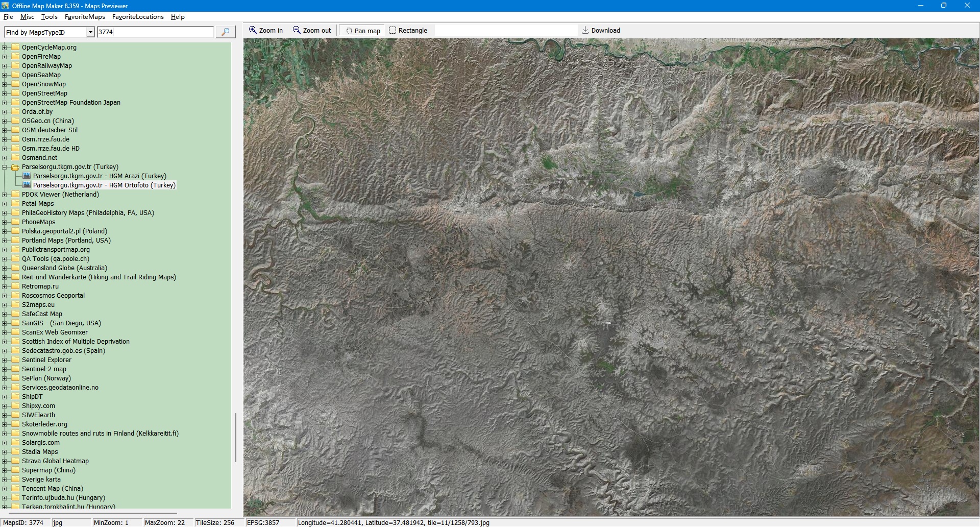
Task: Open the Tools menu
Action: click(x=49, y=17)
